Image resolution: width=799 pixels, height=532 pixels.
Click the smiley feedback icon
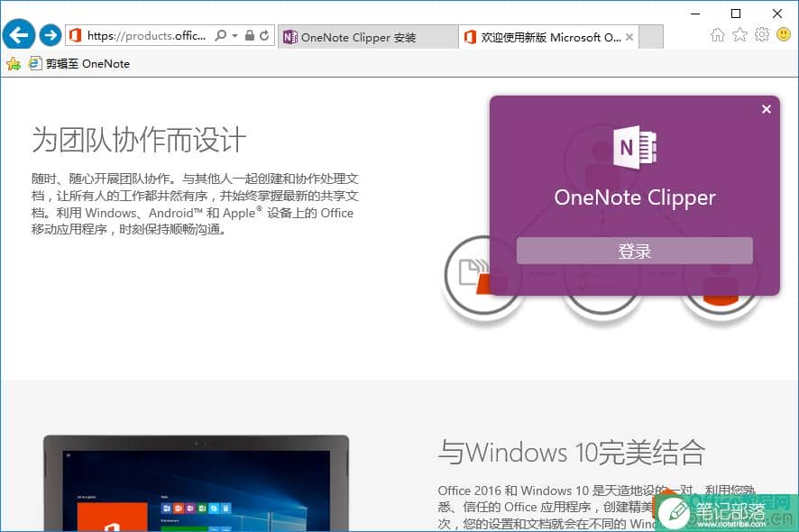(784, 34)
